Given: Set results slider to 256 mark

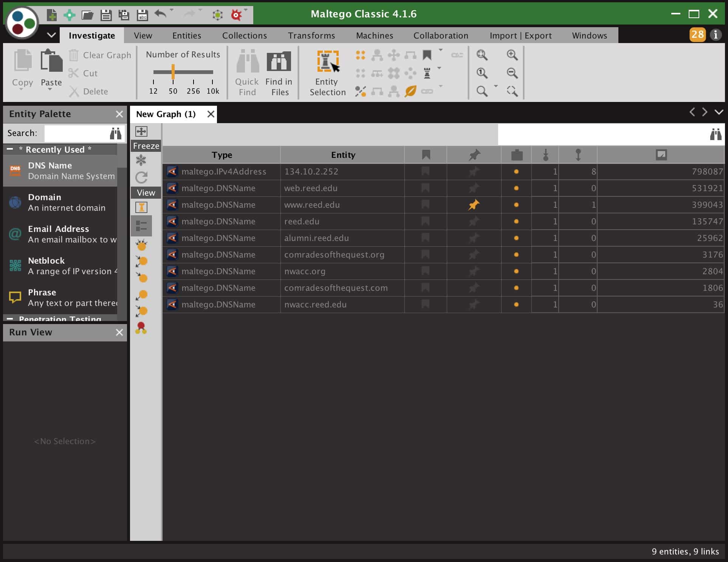Looking at the screenshot, I should point(193,72).
